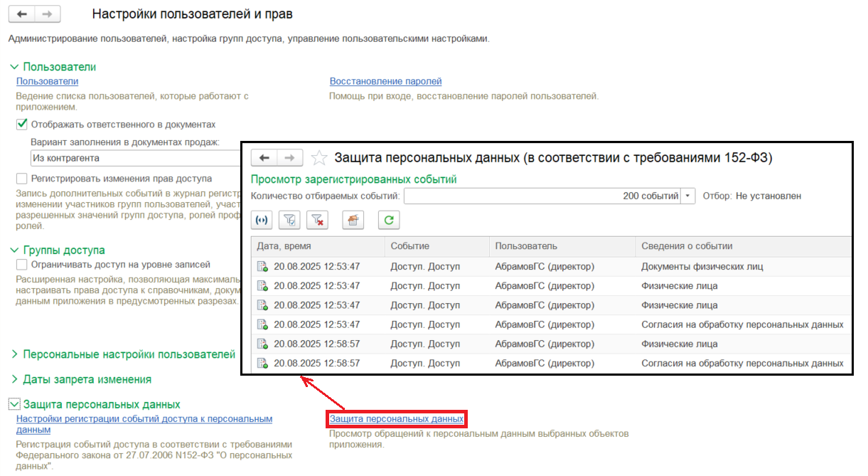This screenshot has height=476, width=868.
Task: Click the Из контрагента fill-option field
Action: coord(135,158)
